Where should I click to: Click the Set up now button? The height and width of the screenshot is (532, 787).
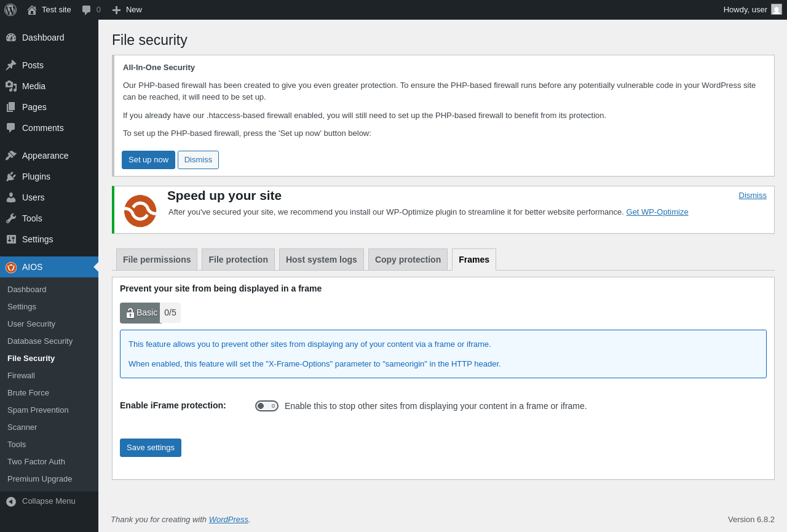point(148,160)
